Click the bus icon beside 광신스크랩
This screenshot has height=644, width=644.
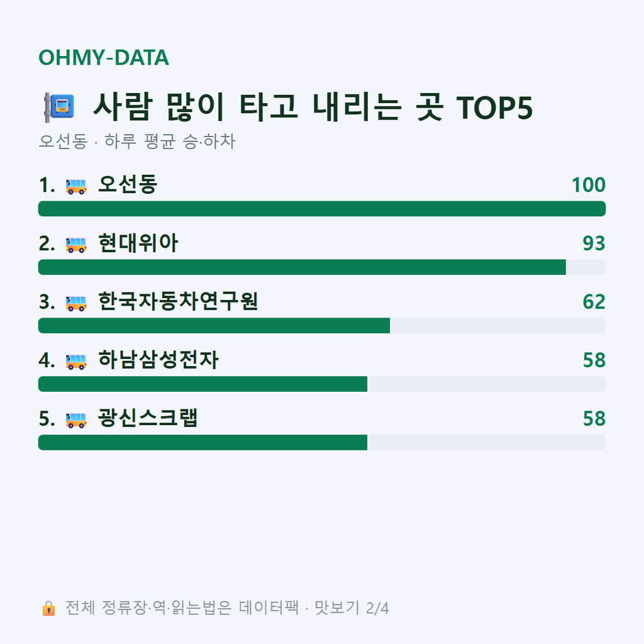point(76,419)
